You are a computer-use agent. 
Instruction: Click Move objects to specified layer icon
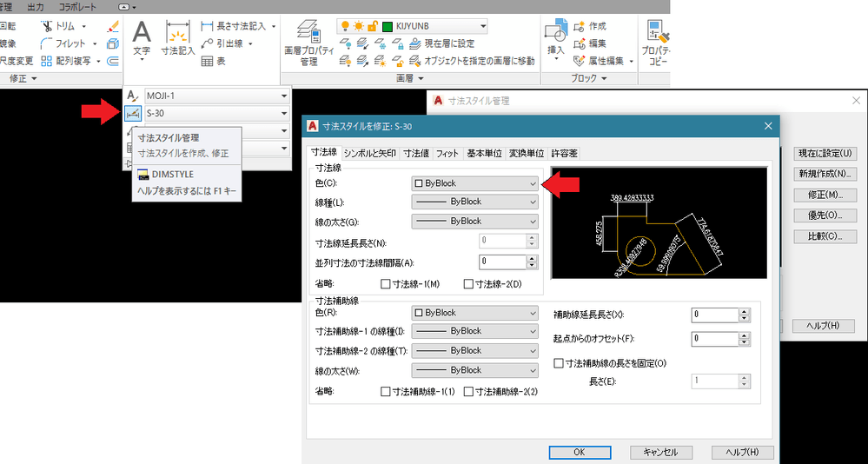click(x=415, y=60)
